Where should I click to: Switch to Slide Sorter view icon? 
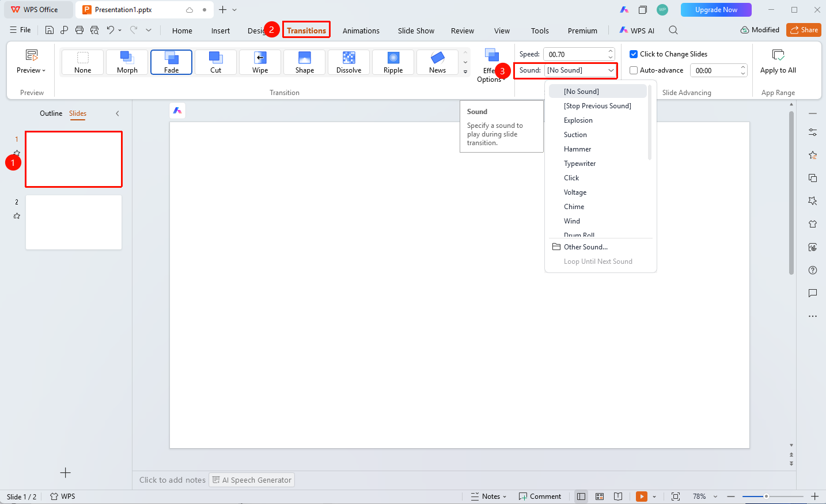coord(600,497)
